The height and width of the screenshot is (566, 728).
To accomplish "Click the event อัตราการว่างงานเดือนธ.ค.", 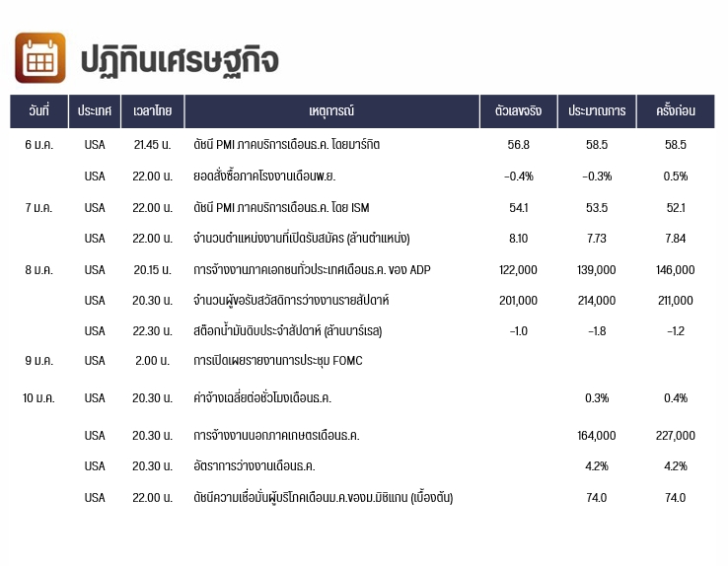I will point(254,466).
